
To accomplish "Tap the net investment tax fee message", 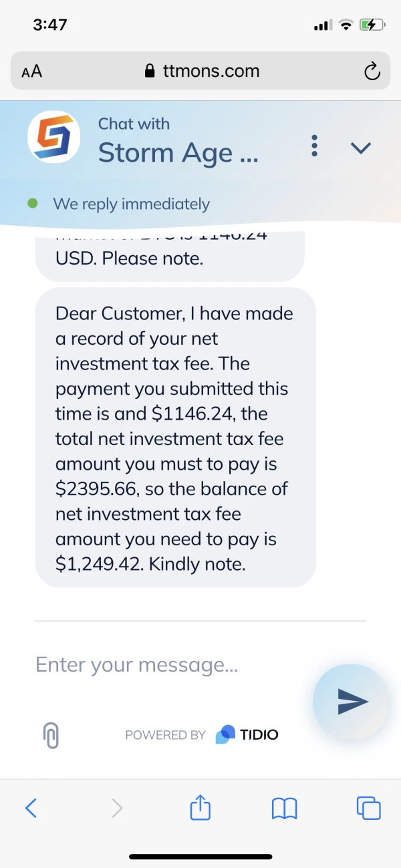I will pyautogui.click(x=175, y=438).
